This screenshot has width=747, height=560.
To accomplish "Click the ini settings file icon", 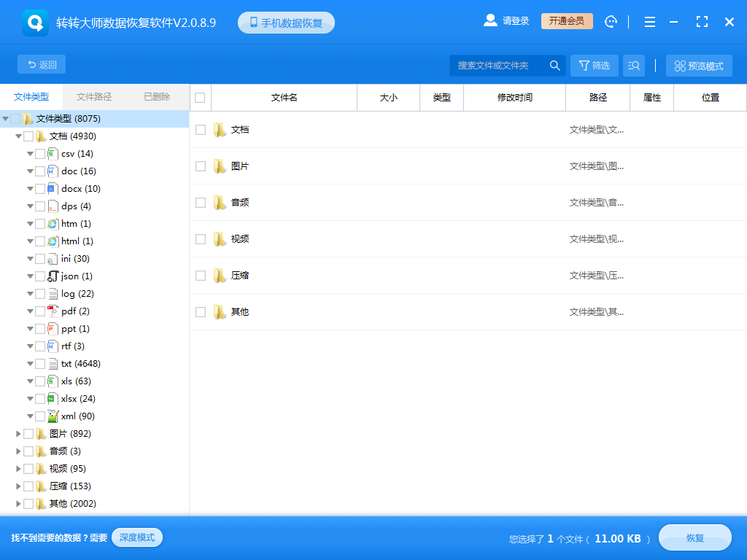I will (53, 259).
